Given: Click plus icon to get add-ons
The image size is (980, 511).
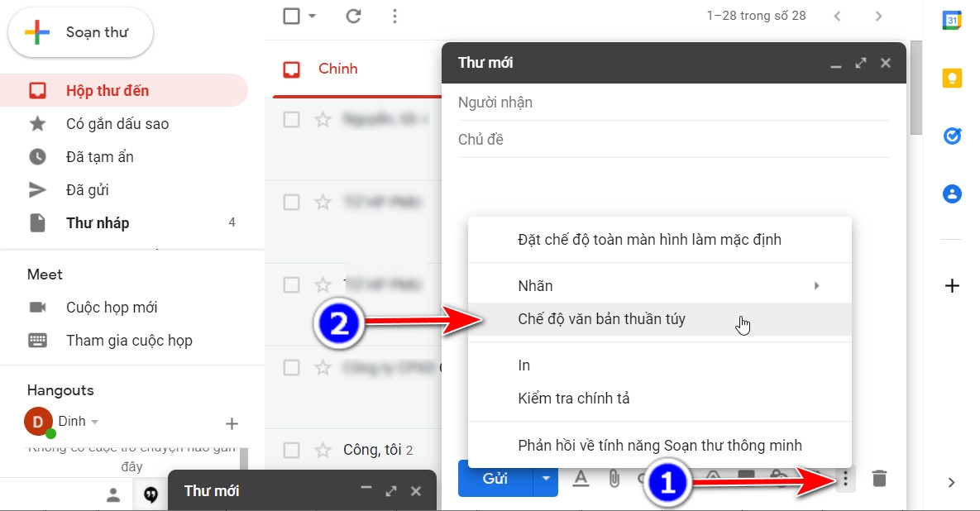Looking at the screenshot, I should click(952, 285).
